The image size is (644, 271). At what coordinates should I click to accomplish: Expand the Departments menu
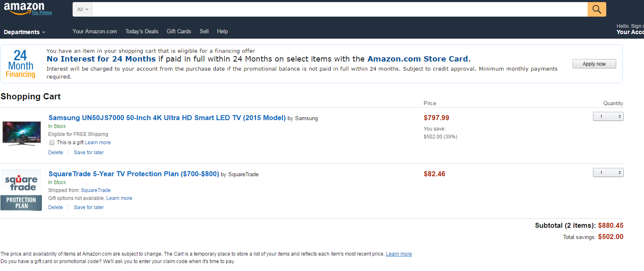coord(24,32)
